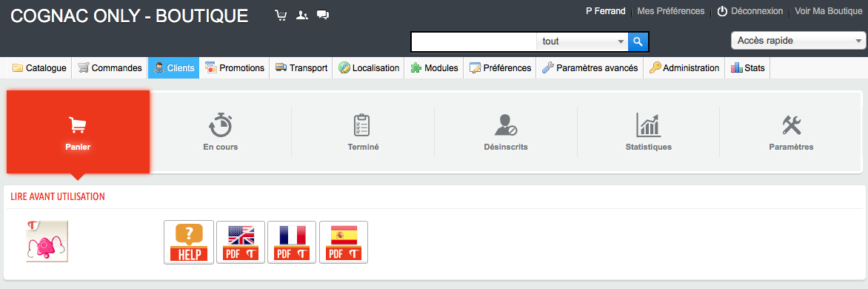Open the French PDF guide
Viewport: 868px width, 289px height.
tap(292, 242)
